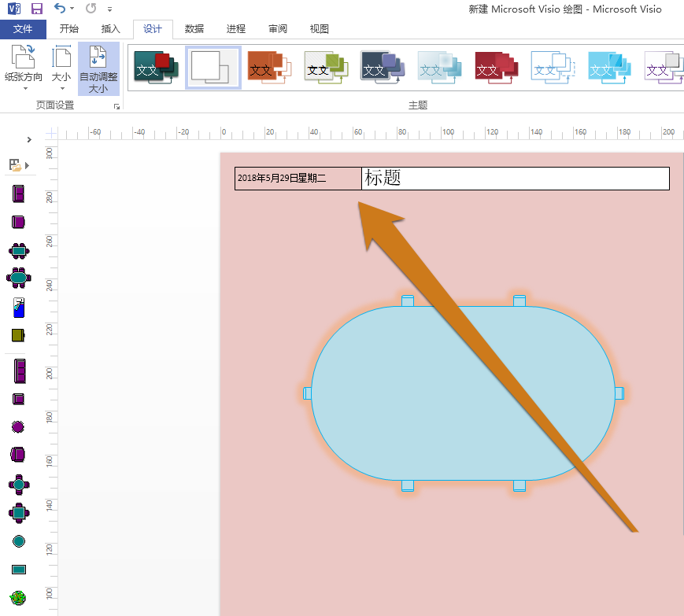Click the Undo icon
Screen dimensions: 684x616
(x=59, y=8)
